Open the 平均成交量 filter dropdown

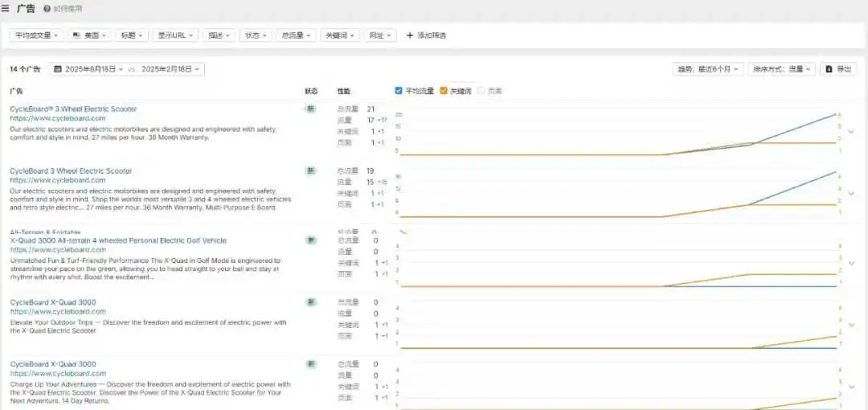36,35
